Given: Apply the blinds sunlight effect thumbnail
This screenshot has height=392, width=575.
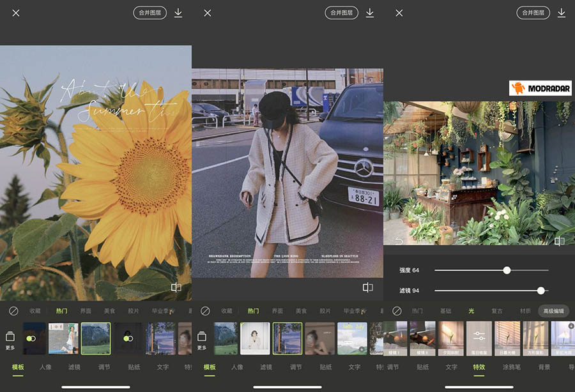Looking at the screenshot, I should coord(507,338).
